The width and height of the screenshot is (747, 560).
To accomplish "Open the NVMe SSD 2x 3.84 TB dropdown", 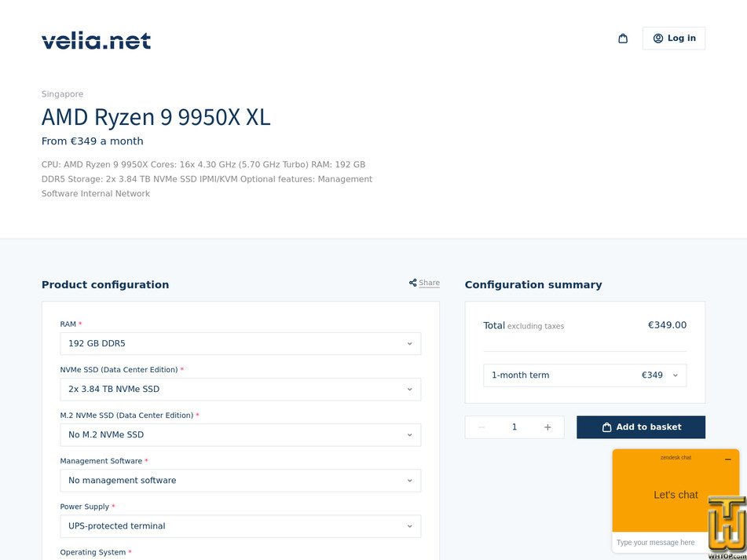I will click(240, 389).
